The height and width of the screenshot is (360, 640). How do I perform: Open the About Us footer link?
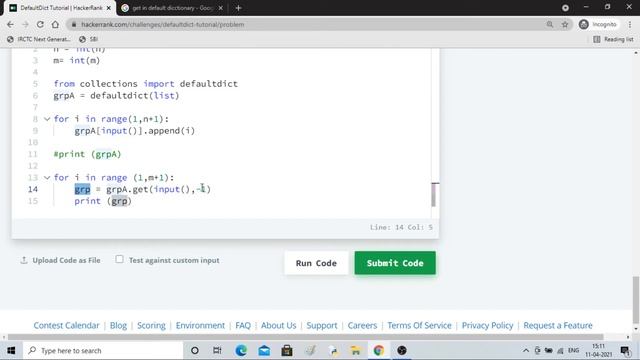coord(278,325)
